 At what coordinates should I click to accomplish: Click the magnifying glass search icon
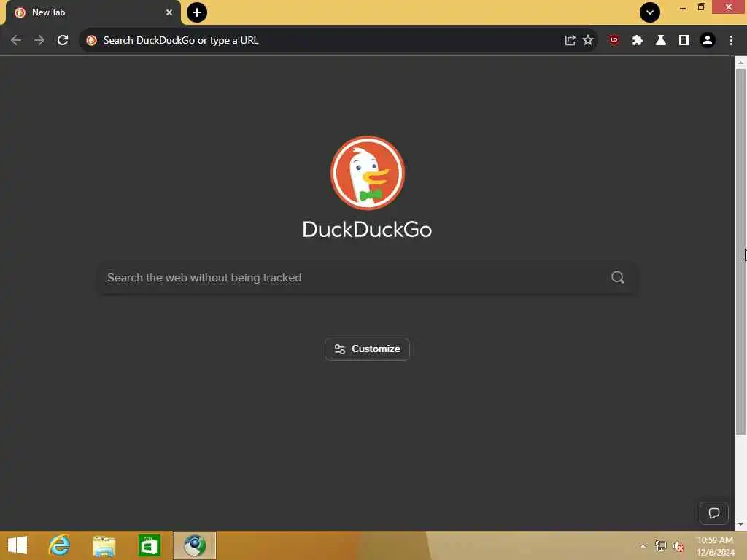pyautogui.click(x=618, y=278)
